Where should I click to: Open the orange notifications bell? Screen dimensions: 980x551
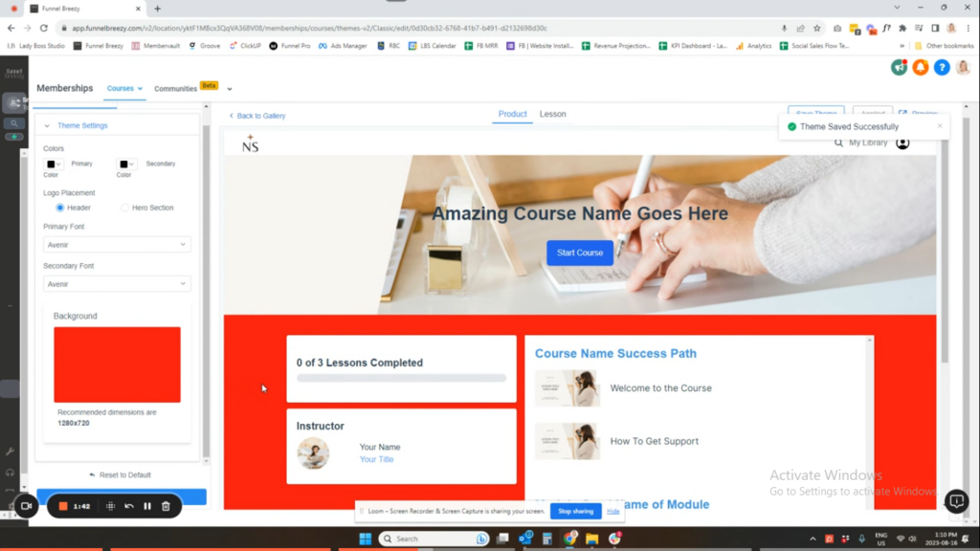click(920, 67)
